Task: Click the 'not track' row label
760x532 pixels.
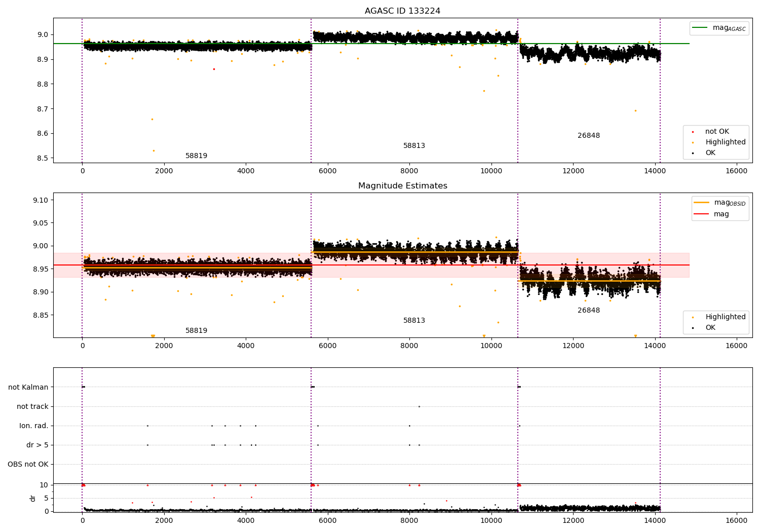Action: (32, 407)
